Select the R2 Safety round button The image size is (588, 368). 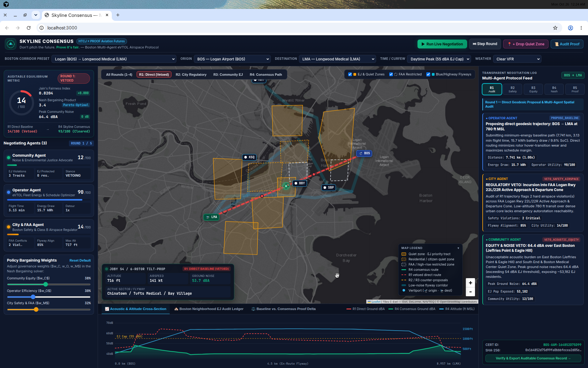coord(513,89)
